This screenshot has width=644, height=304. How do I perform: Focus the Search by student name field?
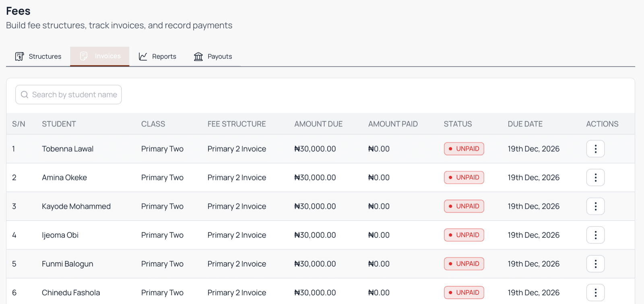click(x=68, y=94)
